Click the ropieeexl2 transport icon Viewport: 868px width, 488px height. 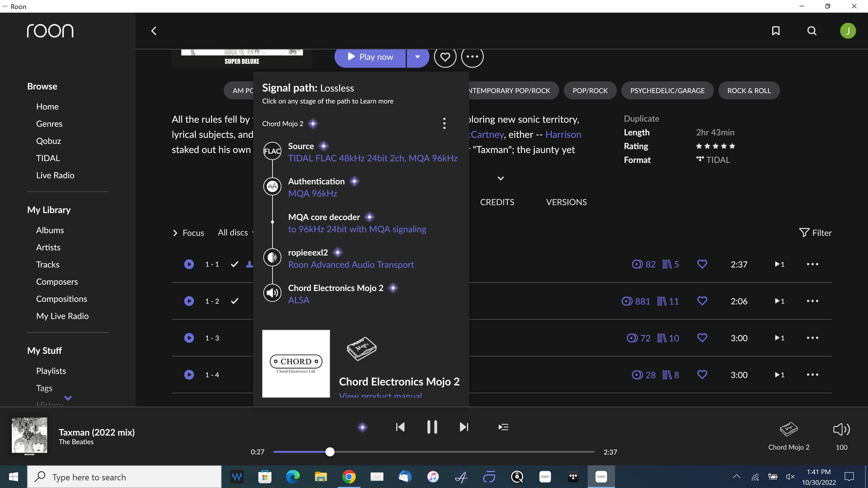pos(272,258)
